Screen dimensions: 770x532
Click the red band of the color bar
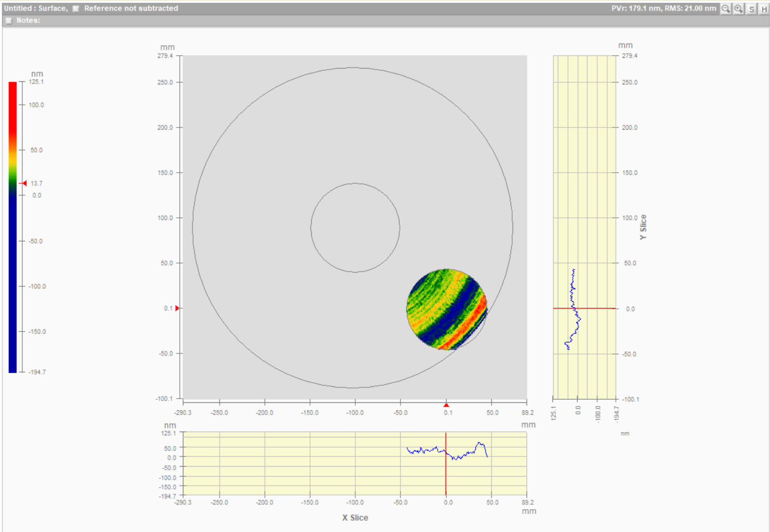13,106
